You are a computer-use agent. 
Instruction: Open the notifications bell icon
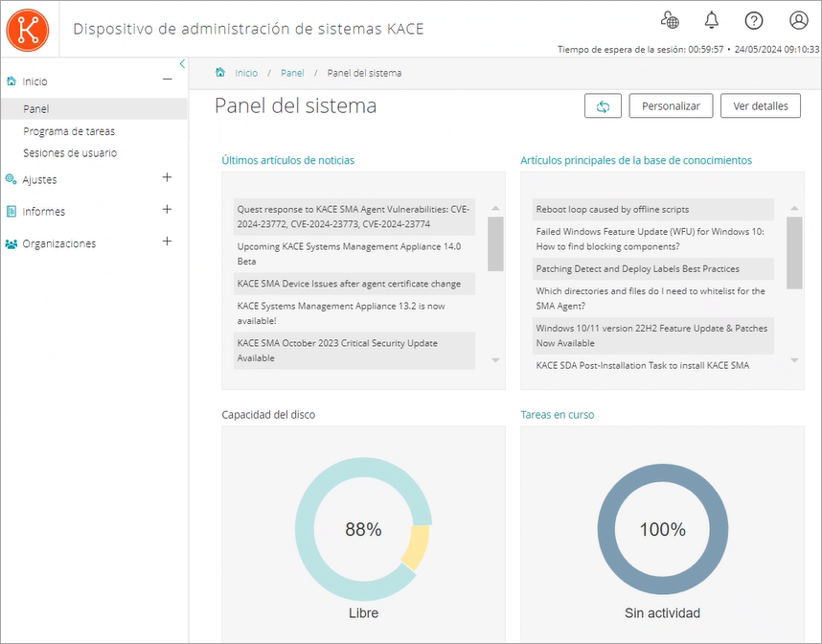712,20
